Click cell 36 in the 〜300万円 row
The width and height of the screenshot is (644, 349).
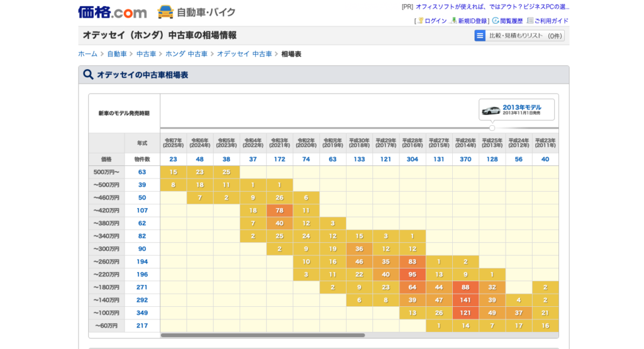coord(359,249)
